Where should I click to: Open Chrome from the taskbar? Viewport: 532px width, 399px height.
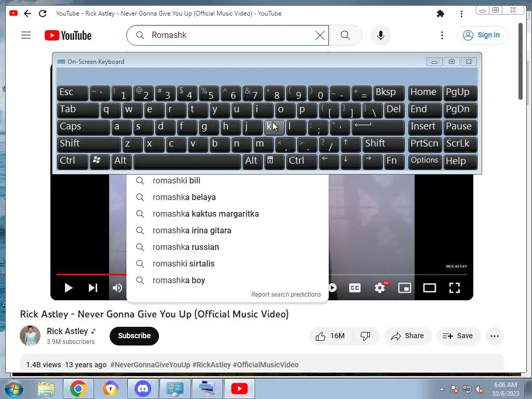[78, 389]
